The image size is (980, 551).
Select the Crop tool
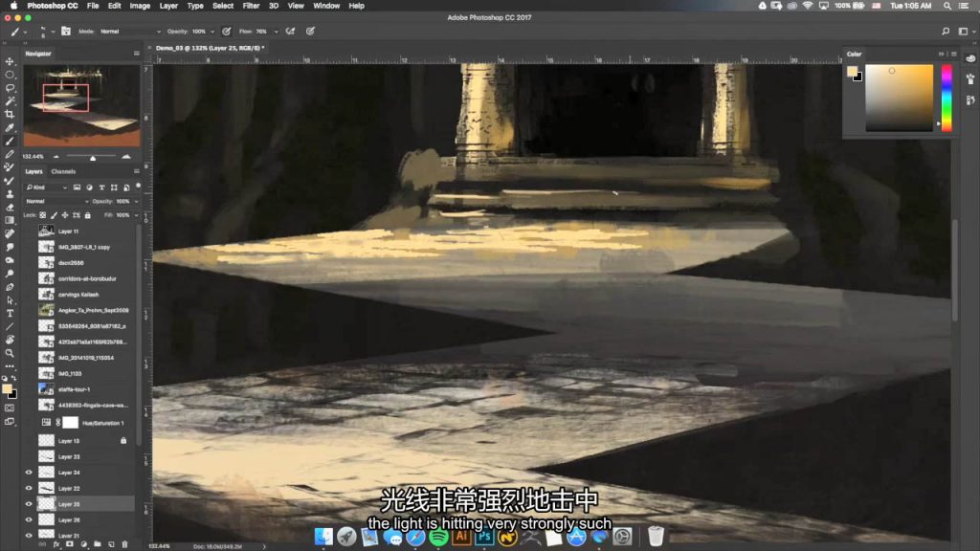[x=10, y=115]
